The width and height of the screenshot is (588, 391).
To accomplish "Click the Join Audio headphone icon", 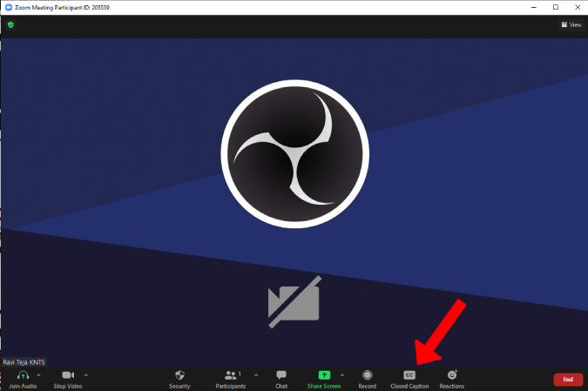I will [x=23, y=375].
